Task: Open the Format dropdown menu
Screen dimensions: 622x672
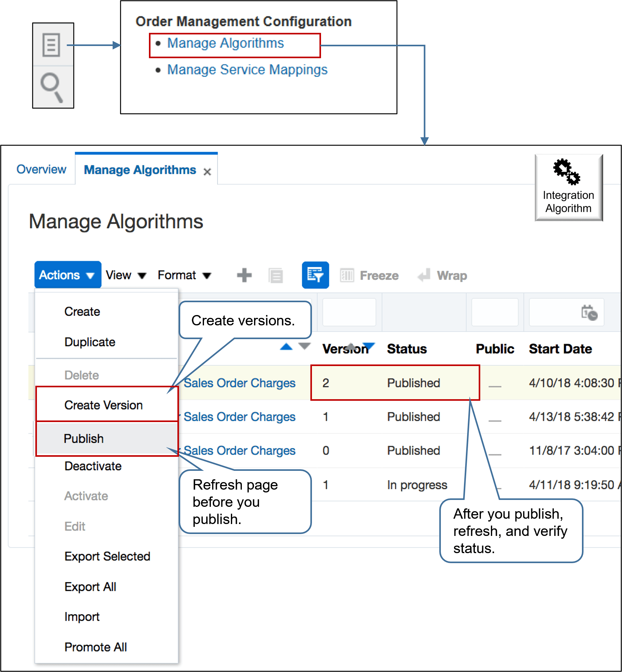Action: pyautogui.click(x=184, y=275)
